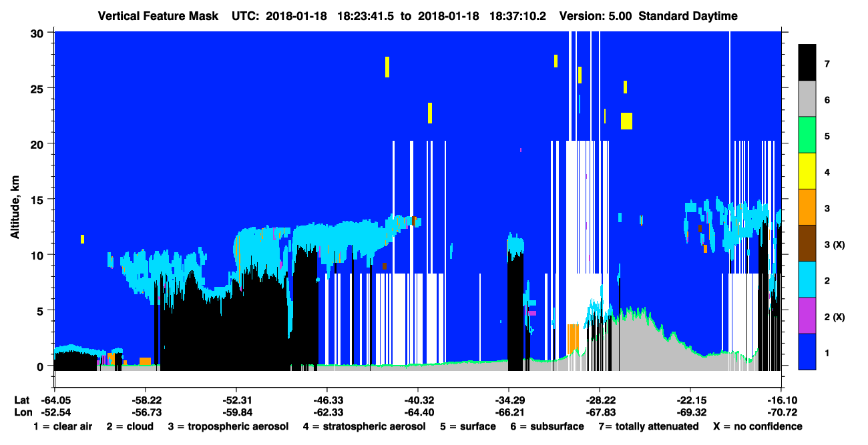Click the latitude value '-46.33'
Screen dimensions: 868x445
(327, 400)
